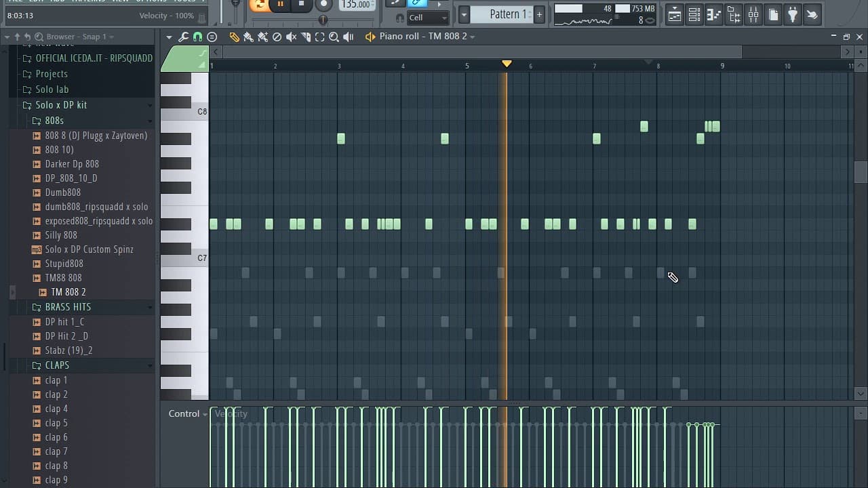Toggle song/pattern mode button

pyautogui.click(x=258, y=4)
